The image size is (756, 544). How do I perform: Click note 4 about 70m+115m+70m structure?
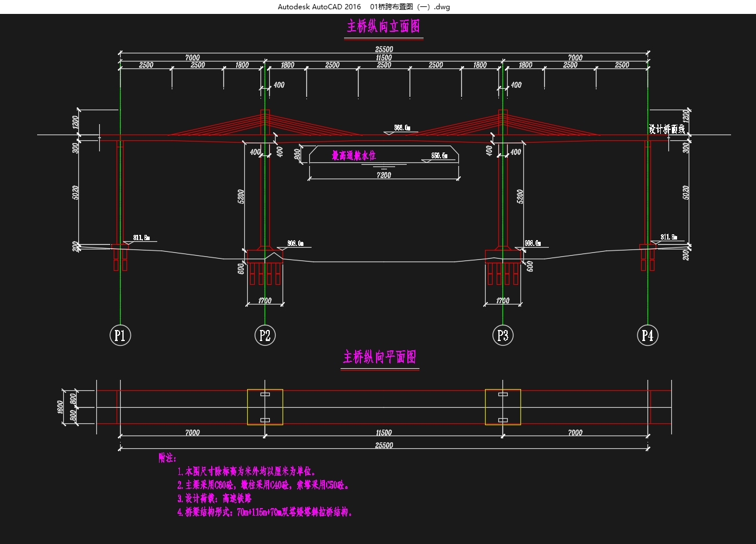(265, 512)
